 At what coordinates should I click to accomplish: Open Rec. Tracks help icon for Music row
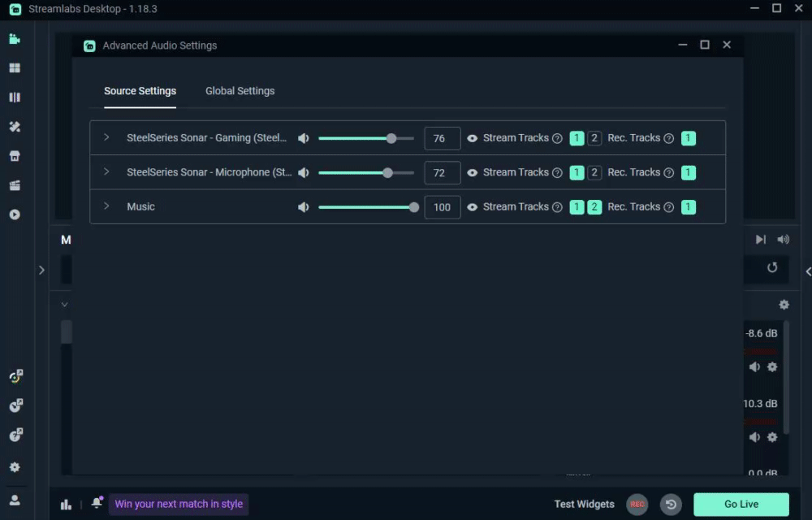[x=668, y=207]
